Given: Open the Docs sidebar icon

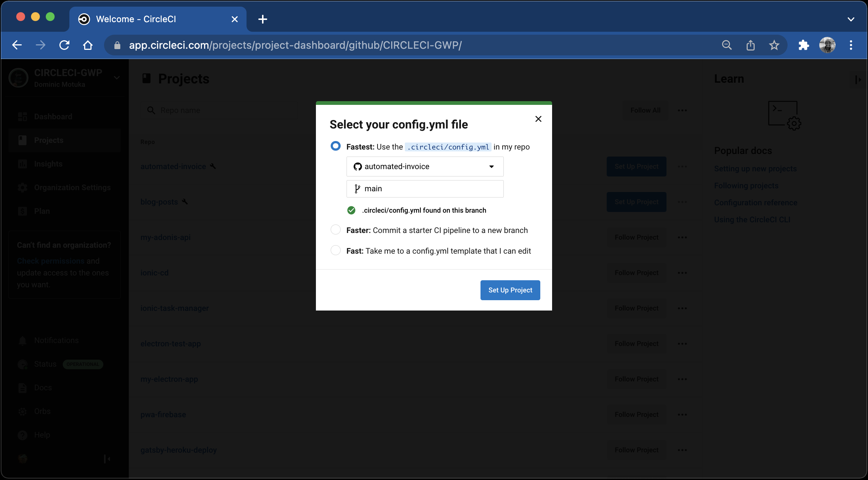Looking at the screenshot, I should 22,387.
